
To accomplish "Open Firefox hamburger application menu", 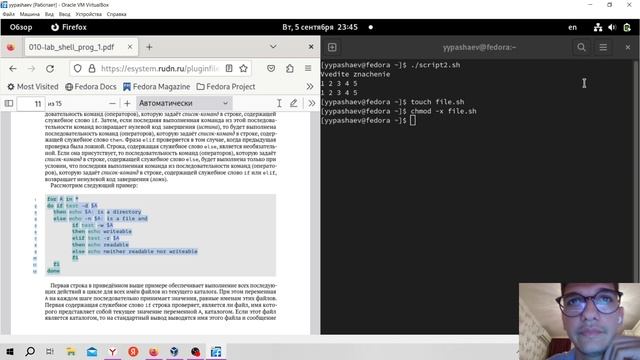I will [308, 69].
